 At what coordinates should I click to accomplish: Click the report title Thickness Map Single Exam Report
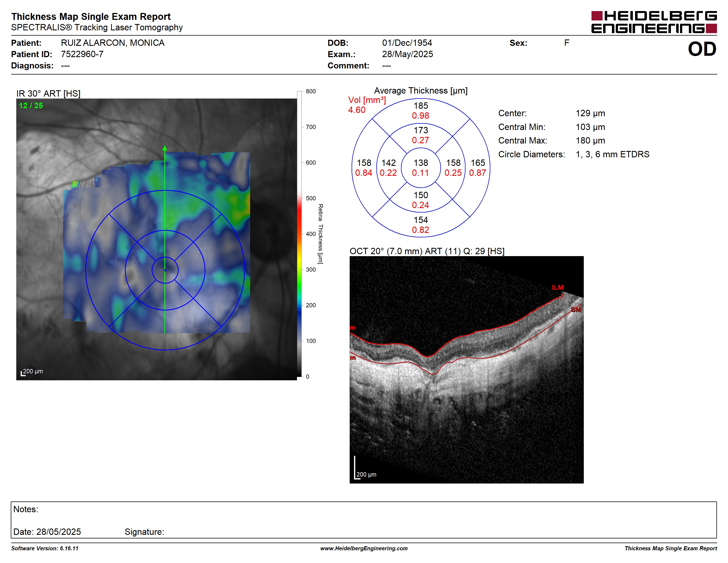[x=91, y=17]
